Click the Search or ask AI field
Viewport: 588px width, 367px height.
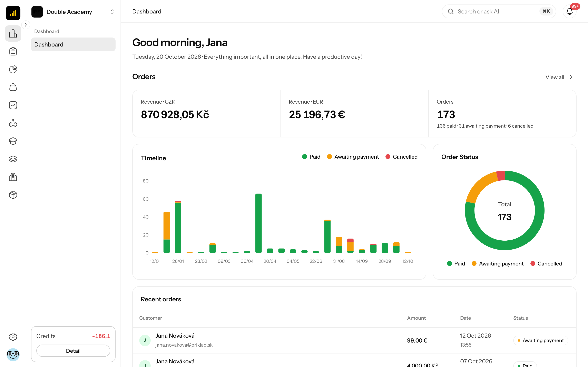499,11
